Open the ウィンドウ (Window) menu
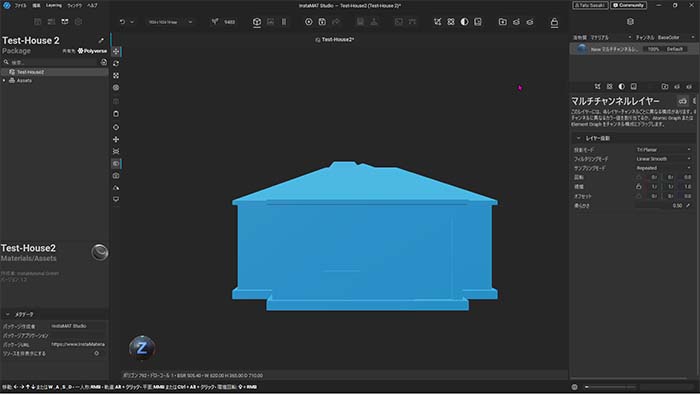Viewport: 700px width, 394px height. [x=75, y=6]
